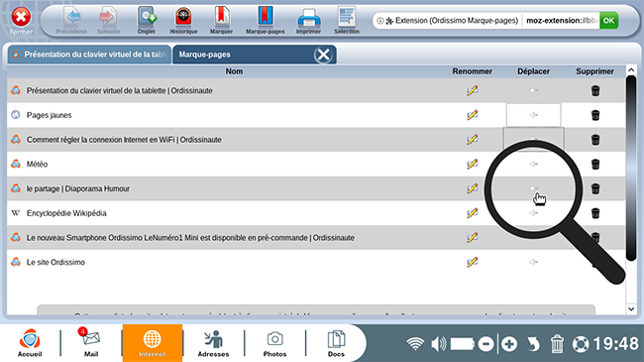The image size is (644, 362).
Task: Go back with Précédente arrow
Action: pyautogui.click(x=72, y=20)
